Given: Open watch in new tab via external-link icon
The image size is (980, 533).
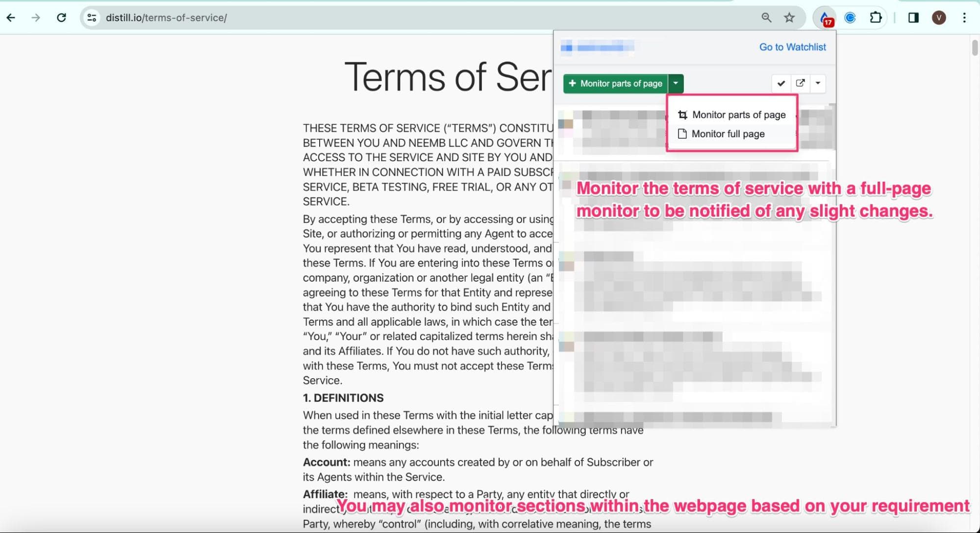Looking at the screenshot, I should point(801,83).
